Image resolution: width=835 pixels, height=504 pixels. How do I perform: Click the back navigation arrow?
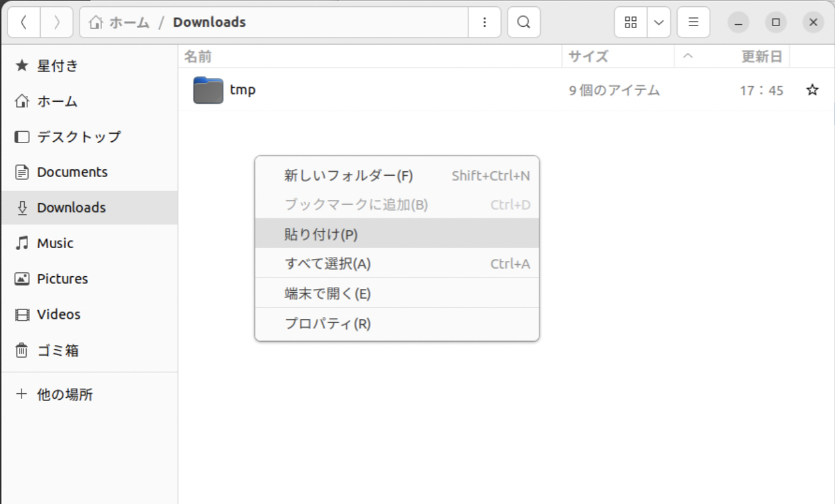coord(24,22)
